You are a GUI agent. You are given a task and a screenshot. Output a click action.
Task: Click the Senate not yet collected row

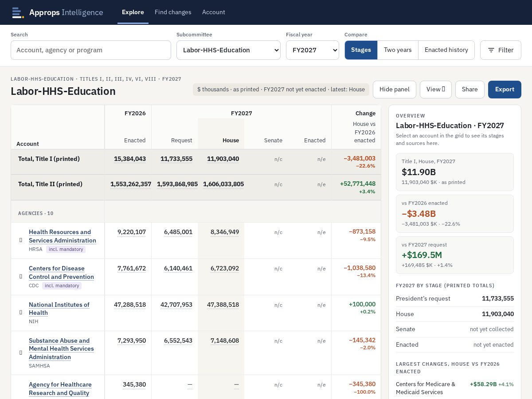coord(455,329)
